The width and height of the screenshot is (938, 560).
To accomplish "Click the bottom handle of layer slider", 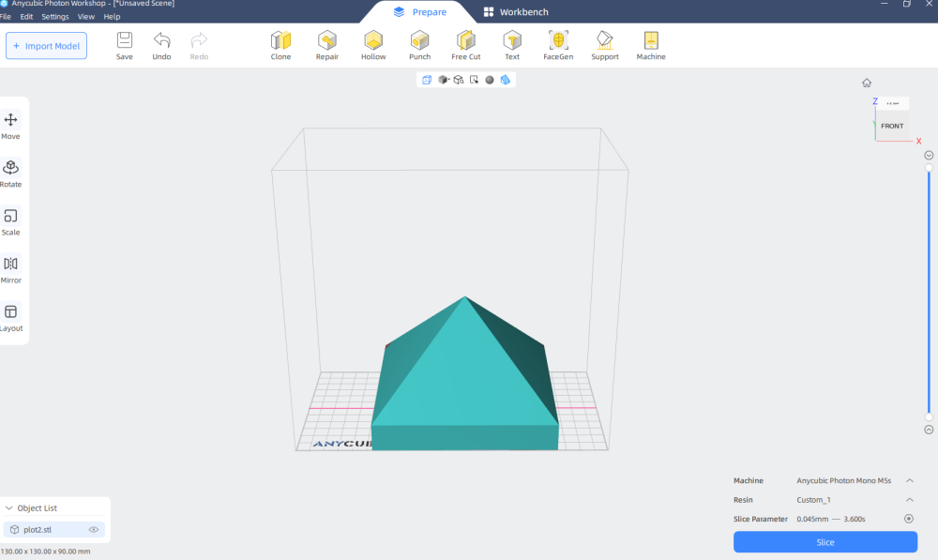I will (x=929, y=417).
